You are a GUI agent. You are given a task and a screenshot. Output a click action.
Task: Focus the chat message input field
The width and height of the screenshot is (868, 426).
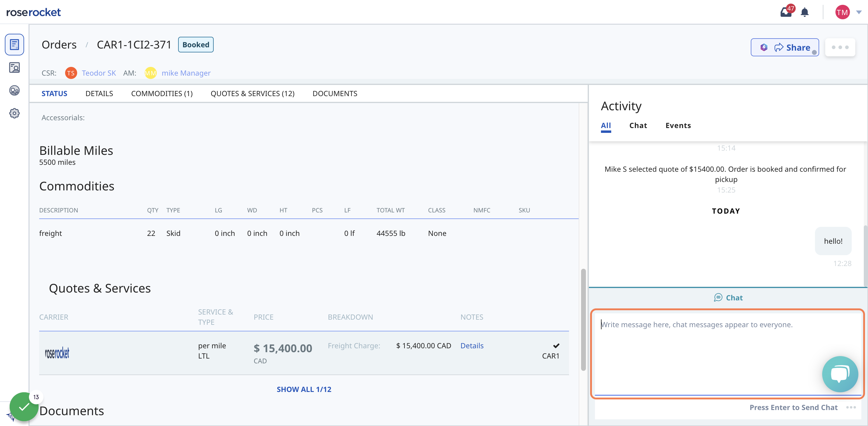[x=728, y=354]
